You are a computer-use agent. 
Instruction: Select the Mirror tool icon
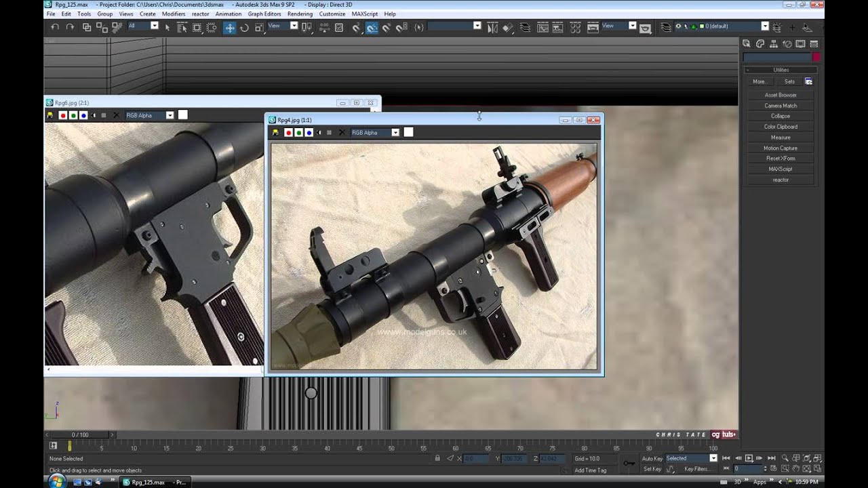(492, 28)
